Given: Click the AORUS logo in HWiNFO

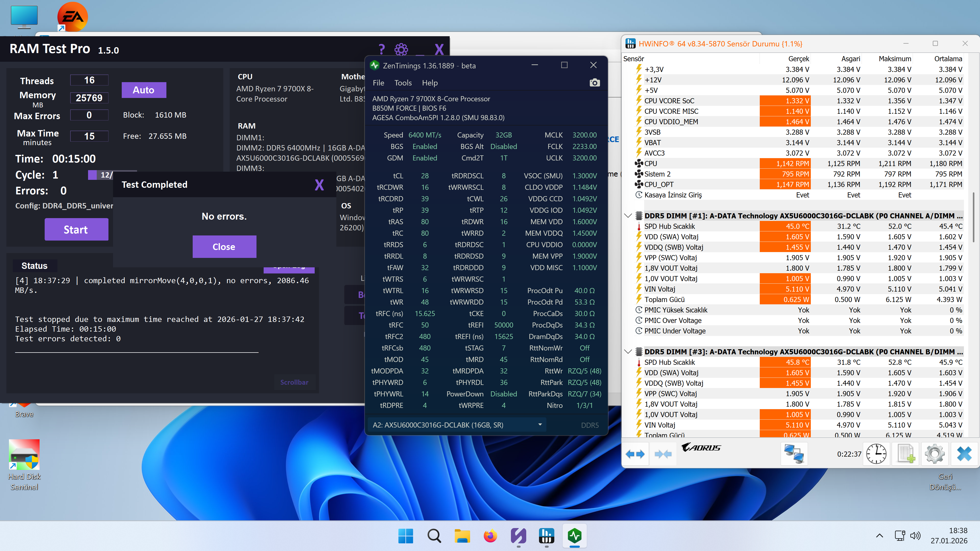Looking at the screenshot, I should [x=701, y=448].
